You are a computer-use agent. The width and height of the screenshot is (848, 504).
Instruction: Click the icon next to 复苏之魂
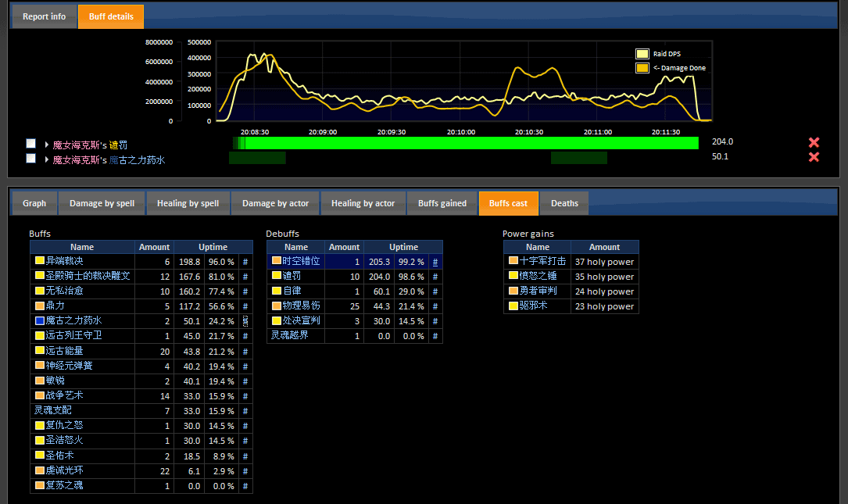coord(40,485)
